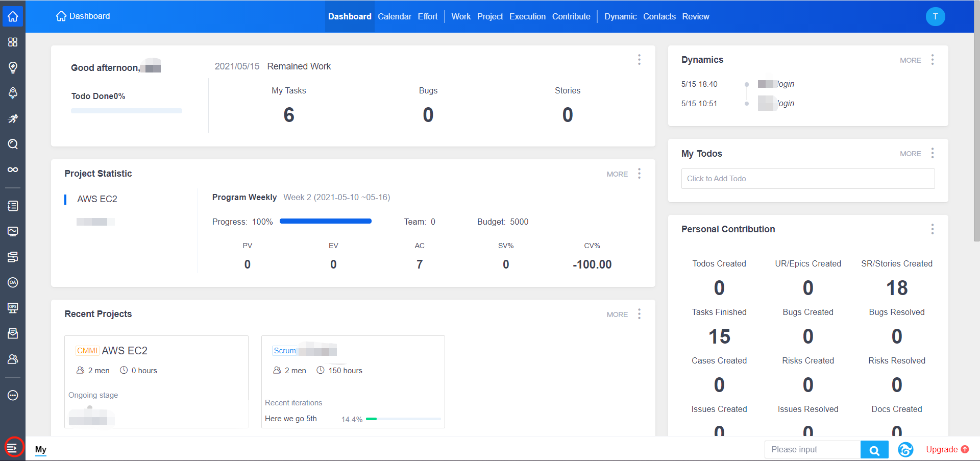Screen dimensions: 980x461
Task: Click the blue swirl logo icon
Action: tap(905, 450)
